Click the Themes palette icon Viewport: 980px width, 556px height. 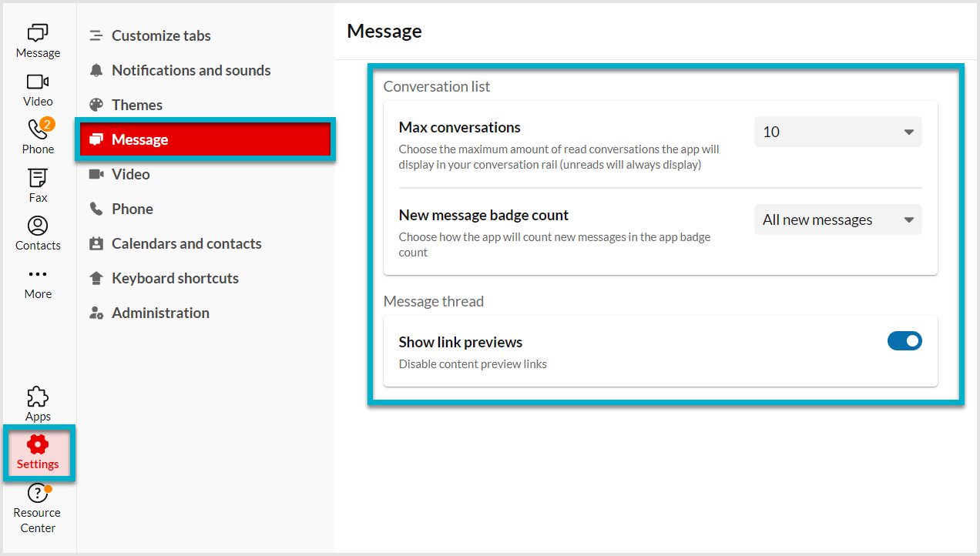96,105
